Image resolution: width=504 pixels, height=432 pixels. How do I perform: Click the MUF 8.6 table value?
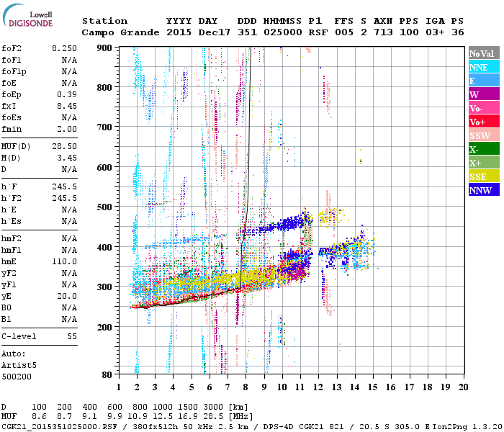coord(39,417)
